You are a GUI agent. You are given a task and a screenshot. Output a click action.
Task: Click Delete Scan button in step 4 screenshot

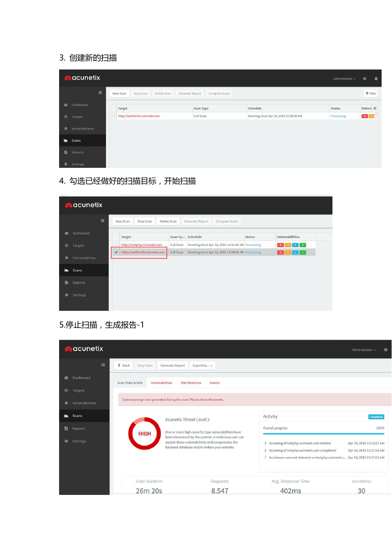point(168,222)
